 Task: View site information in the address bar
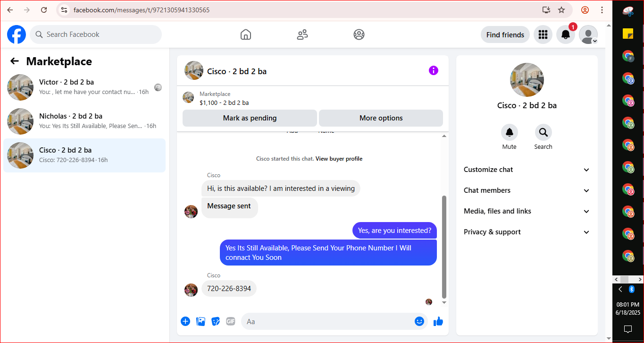[64, 10]
